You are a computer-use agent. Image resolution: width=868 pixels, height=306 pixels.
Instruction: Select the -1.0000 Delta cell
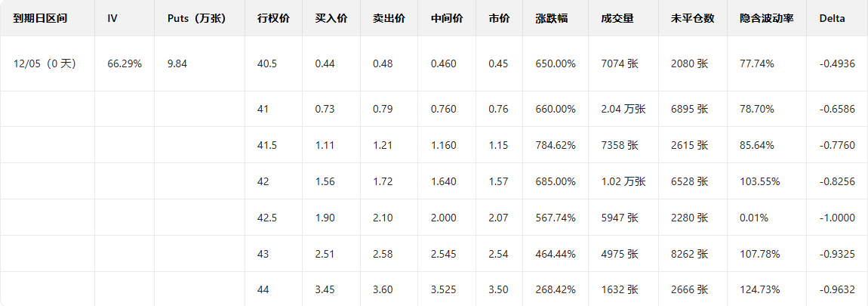[837, 218]
